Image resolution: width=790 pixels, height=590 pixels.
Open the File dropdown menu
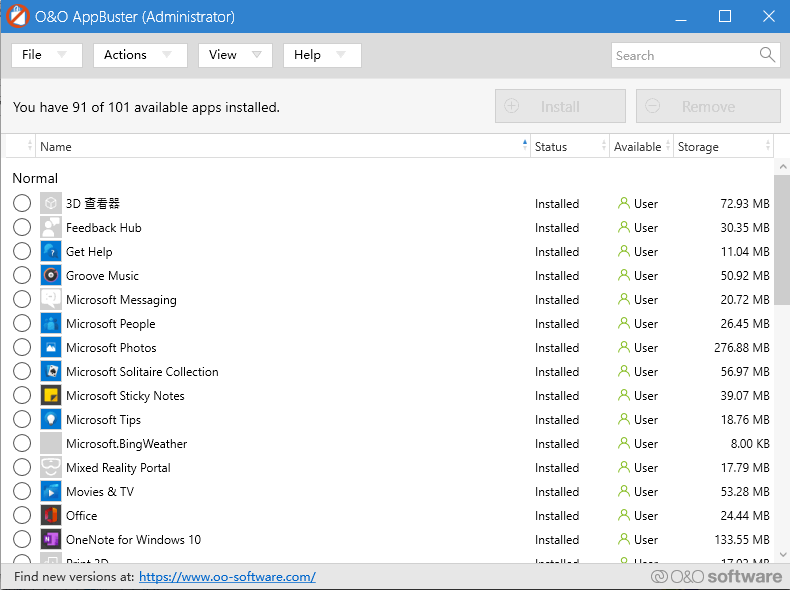tap(46, 55)
